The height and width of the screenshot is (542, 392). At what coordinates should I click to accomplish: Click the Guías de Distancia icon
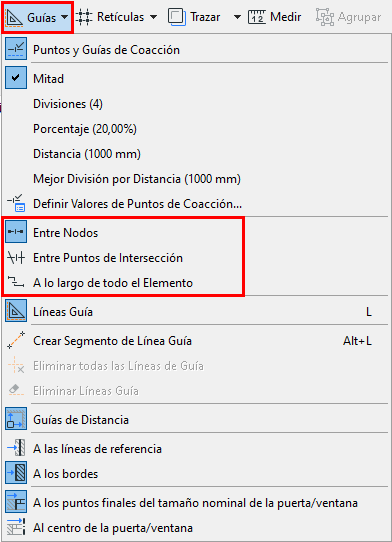16,419
